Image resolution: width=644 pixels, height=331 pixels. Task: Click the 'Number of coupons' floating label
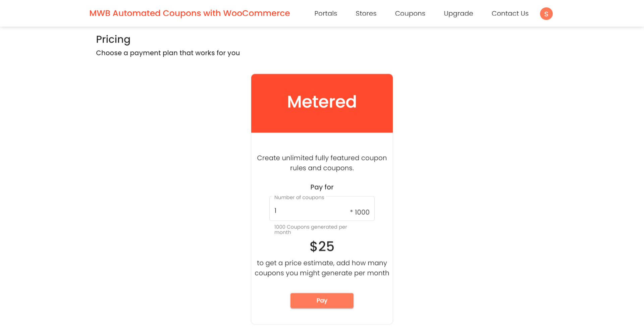click(299, 198)
